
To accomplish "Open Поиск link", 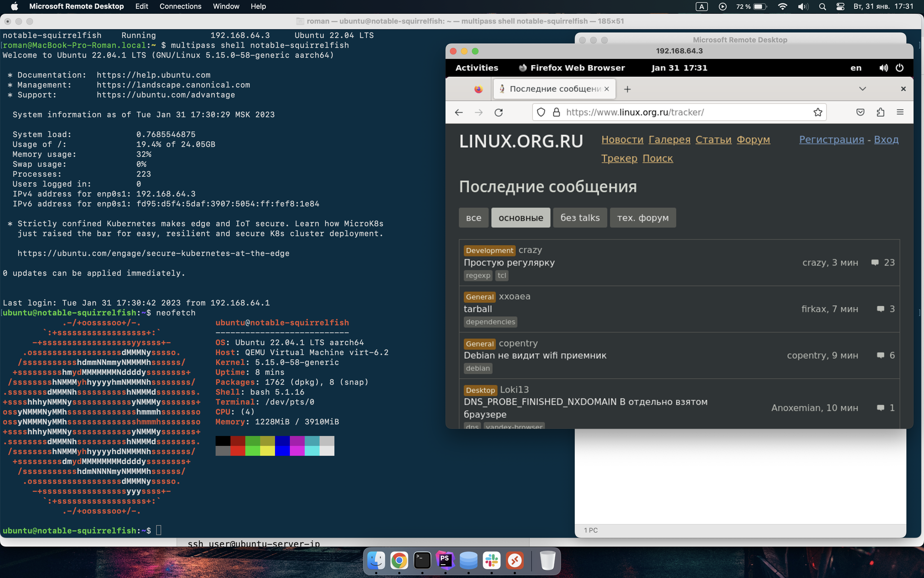I will click(x=658, y=158).
